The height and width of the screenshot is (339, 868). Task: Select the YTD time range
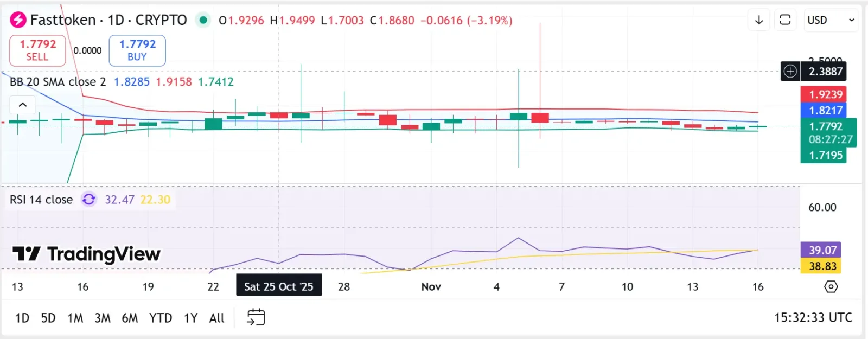coord(161,318)
